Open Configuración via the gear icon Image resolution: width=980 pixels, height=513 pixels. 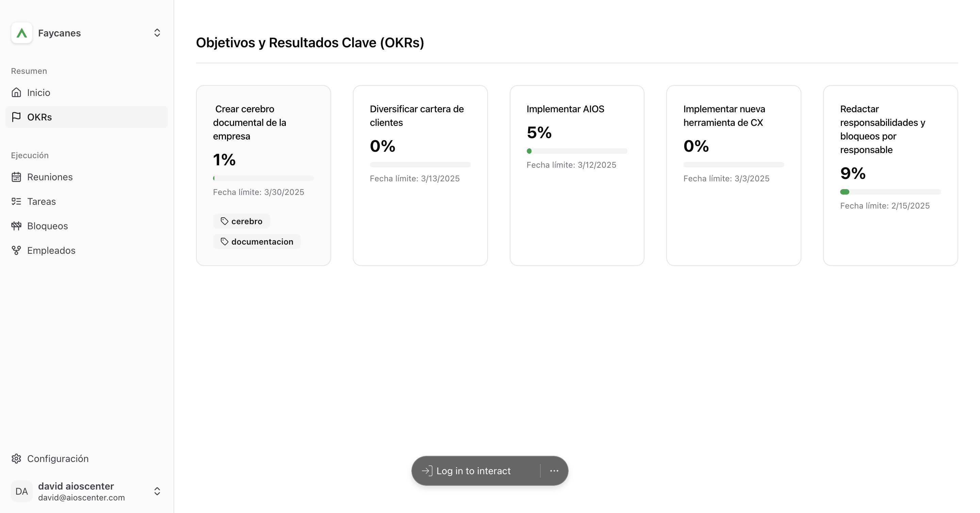pos(16,459)
